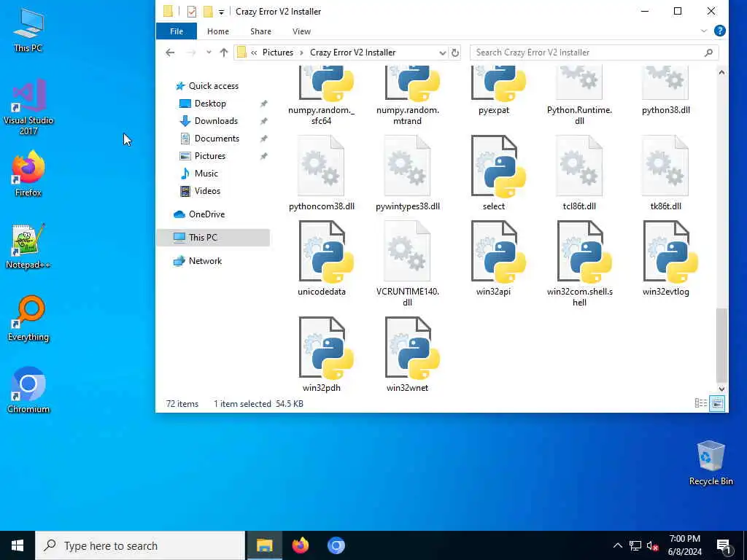The width and height of the screenshot is (747, 560).
Task: Select the win32wnet file icon
Action: click(x=412, y=348)
